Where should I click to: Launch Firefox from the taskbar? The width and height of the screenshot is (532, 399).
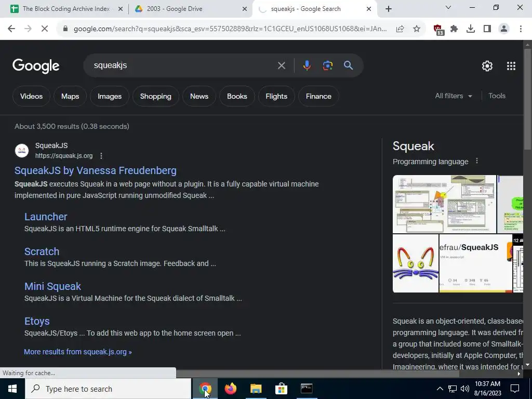[x=230, y=389]
